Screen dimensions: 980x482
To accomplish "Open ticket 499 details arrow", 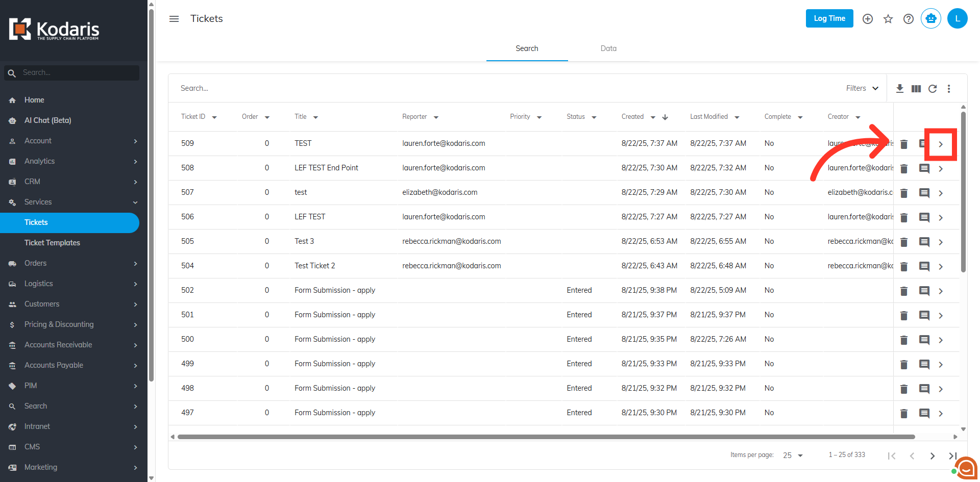I will click(x=941, y=365).
